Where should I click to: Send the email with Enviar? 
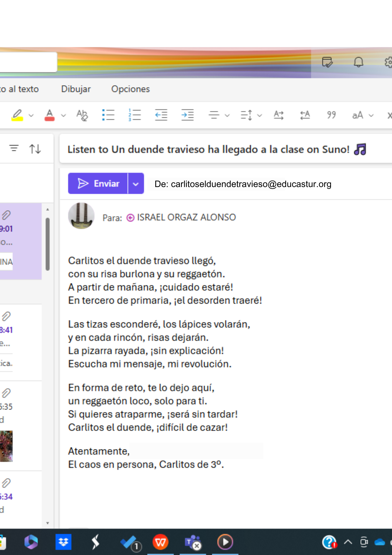[x=98, y=184]
